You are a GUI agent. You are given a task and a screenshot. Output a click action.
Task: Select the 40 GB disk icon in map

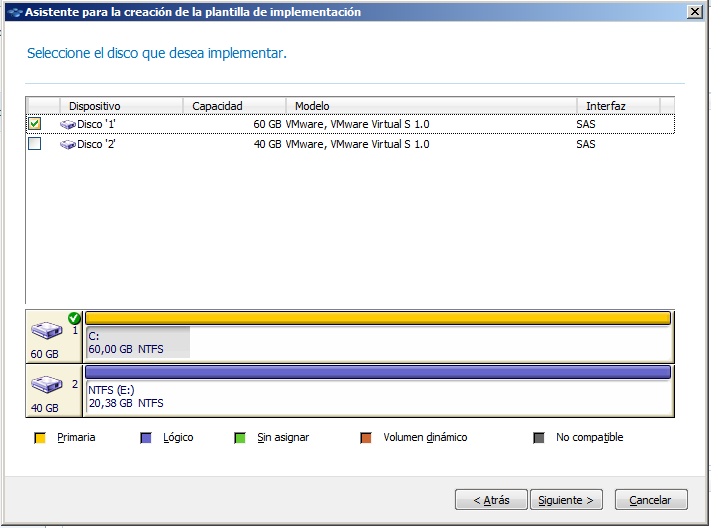click(x=46, y=384)
